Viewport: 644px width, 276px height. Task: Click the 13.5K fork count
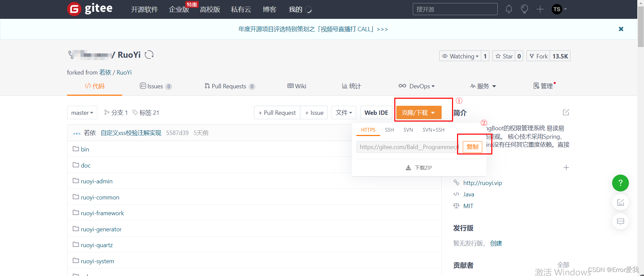[x=560, y=56]
